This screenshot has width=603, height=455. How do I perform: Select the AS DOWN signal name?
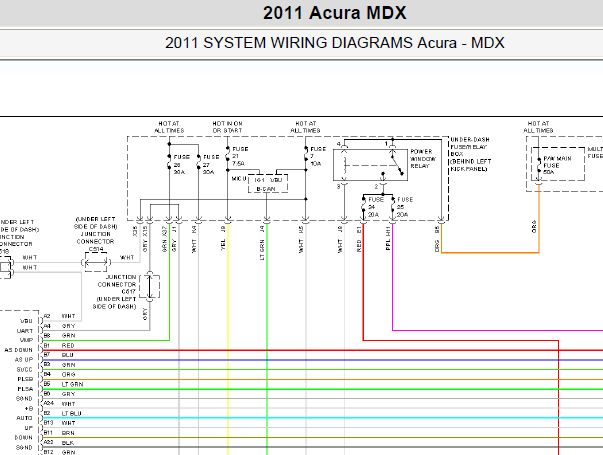point(18,350)
